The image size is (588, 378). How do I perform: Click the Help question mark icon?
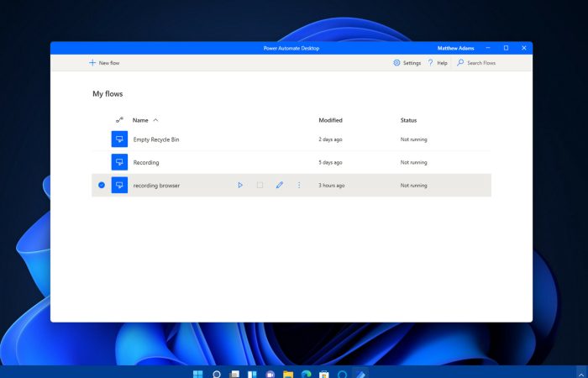coord(430,63)
